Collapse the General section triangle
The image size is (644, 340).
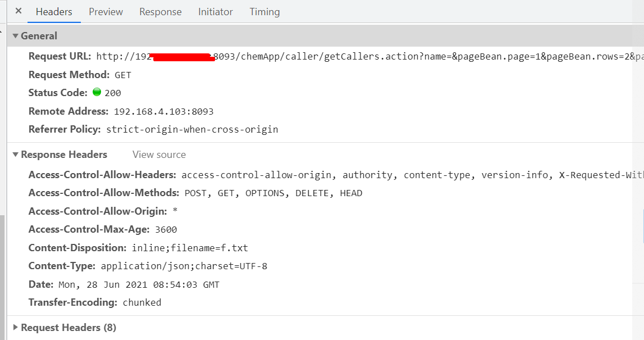pos(16,36)
